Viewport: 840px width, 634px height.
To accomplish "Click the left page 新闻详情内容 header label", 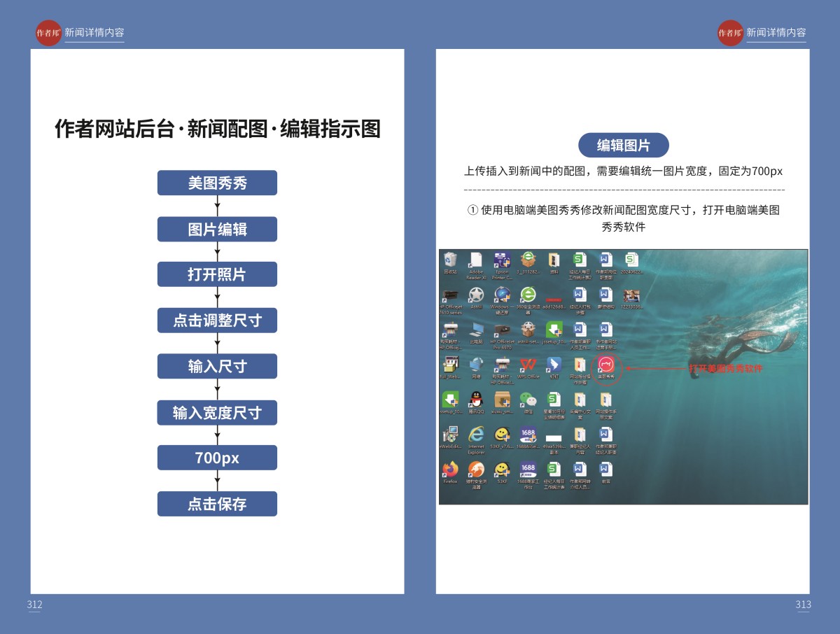I will tap(94, 33).
